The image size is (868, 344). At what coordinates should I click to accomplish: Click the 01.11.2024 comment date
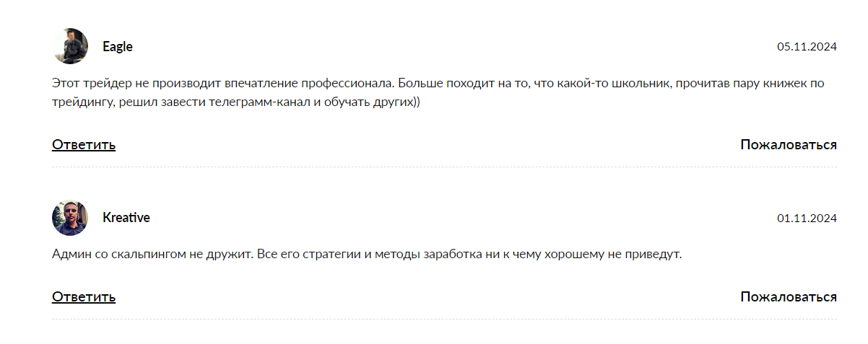pos(807,218)
